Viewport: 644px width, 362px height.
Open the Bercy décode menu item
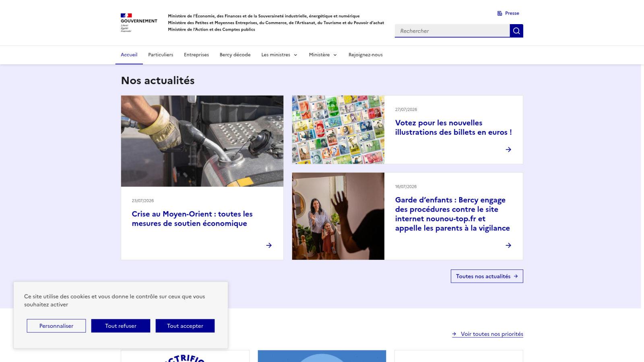[235, 55]
